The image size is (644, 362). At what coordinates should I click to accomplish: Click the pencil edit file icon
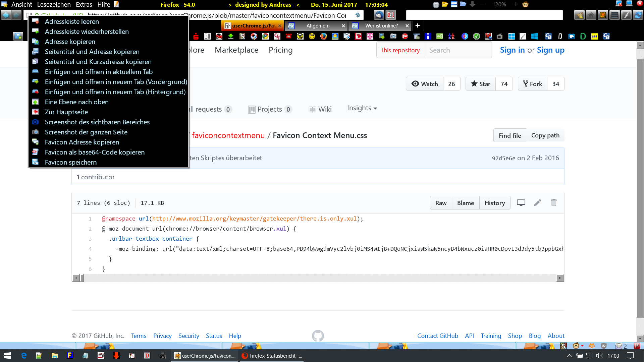538,203
